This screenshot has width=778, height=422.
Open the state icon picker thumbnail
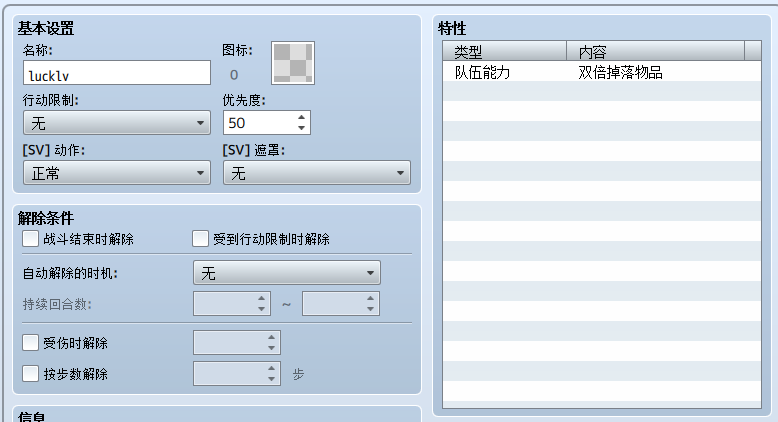(x=293, y=63)
